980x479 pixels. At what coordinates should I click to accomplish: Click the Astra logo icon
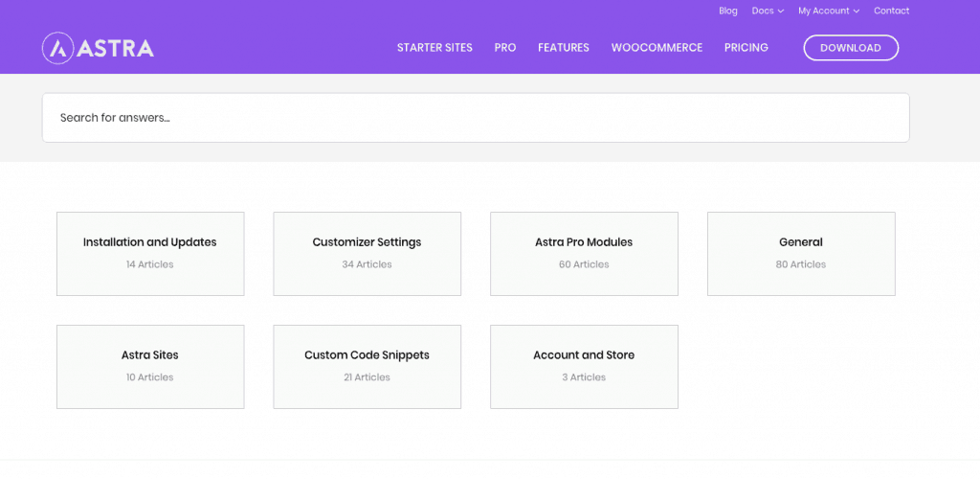(58, 48)
